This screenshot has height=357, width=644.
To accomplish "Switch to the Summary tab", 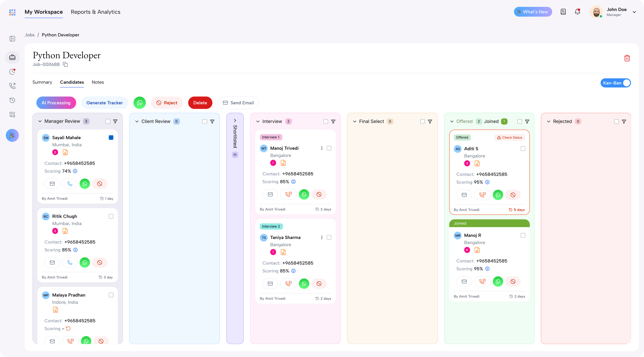I will click(x=42, y=82).
